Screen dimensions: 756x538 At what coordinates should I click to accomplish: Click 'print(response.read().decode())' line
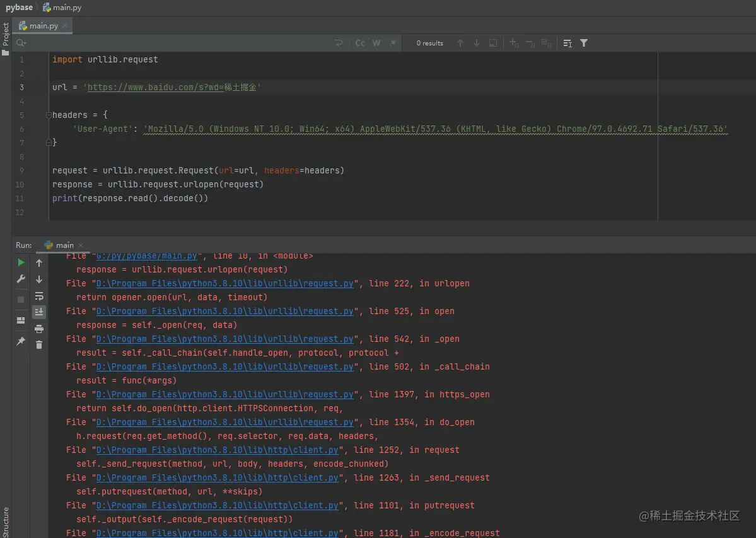click(130, 198)
